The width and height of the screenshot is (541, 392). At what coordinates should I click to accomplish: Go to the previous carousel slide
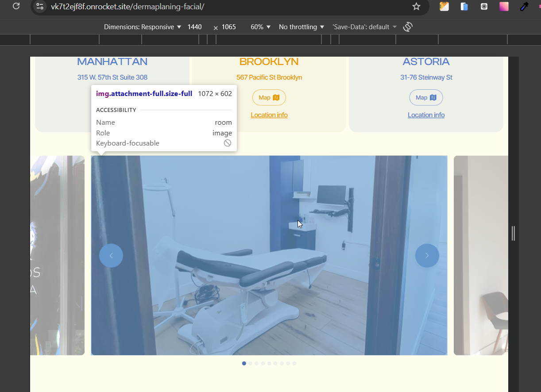pyautogui.click(x=111, y=255)
